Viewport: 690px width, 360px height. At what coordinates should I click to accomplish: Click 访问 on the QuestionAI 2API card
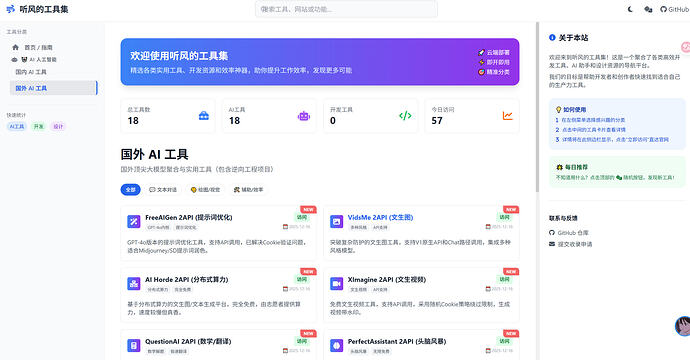point(302,342)
